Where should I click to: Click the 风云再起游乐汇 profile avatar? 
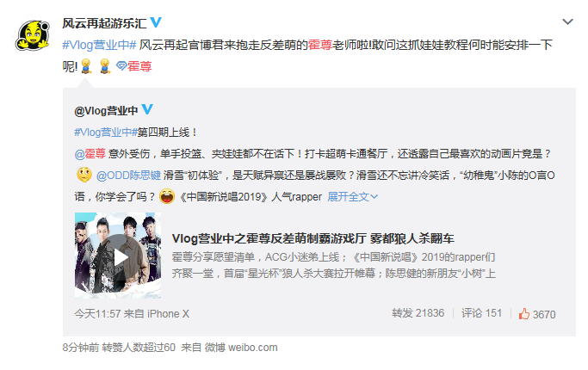[33, 35]
